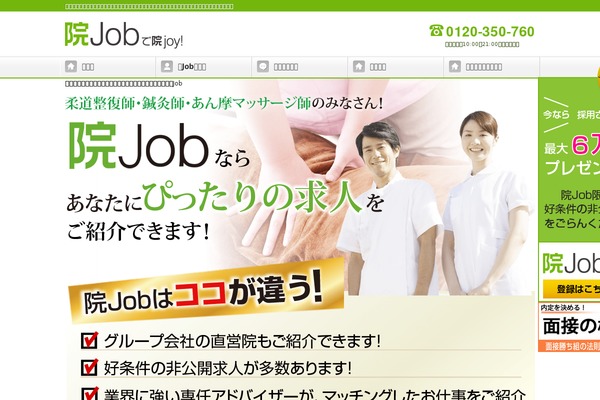Click the last nav item's house icon
Image resolution: width=600 pixels, height=400 pixels.
click(x=455, y=66)
